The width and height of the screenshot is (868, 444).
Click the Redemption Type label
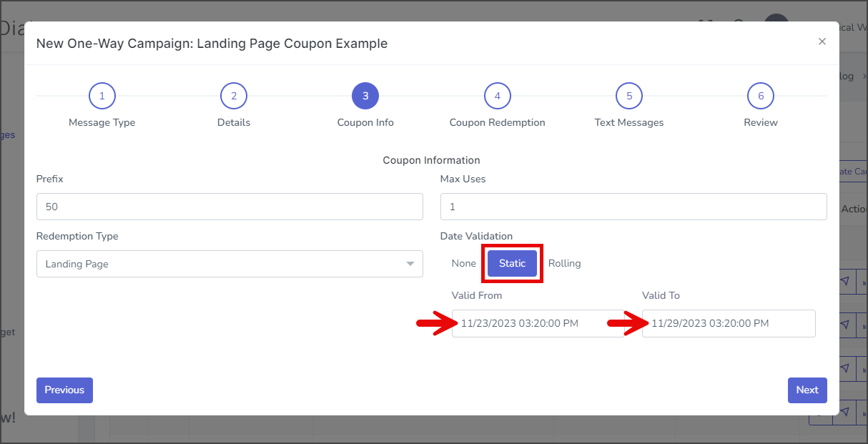(77, 236)
